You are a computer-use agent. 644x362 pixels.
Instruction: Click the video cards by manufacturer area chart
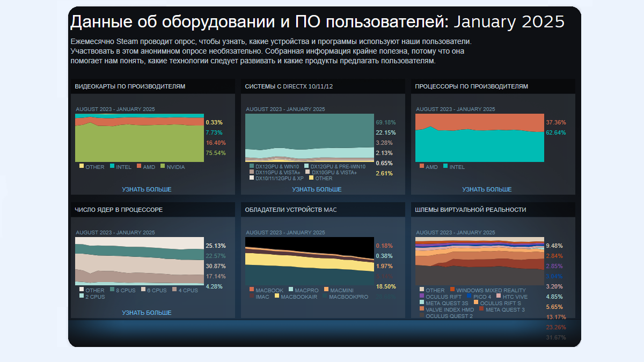140,138
